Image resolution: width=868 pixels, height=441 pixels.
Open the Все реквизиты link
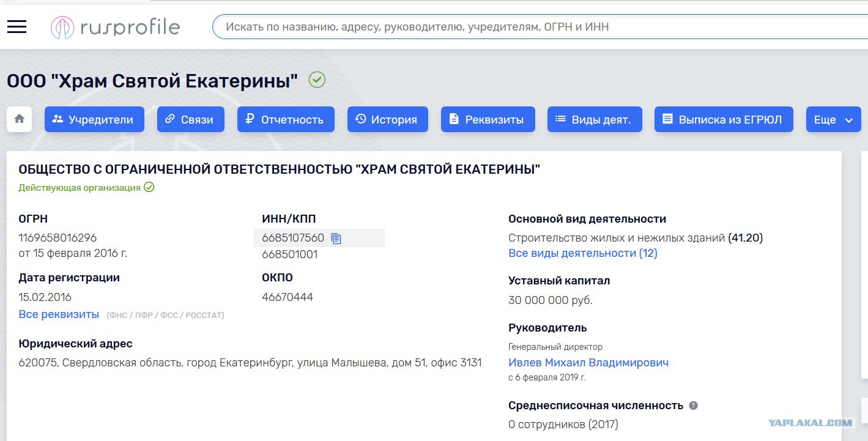pos(59,314)
